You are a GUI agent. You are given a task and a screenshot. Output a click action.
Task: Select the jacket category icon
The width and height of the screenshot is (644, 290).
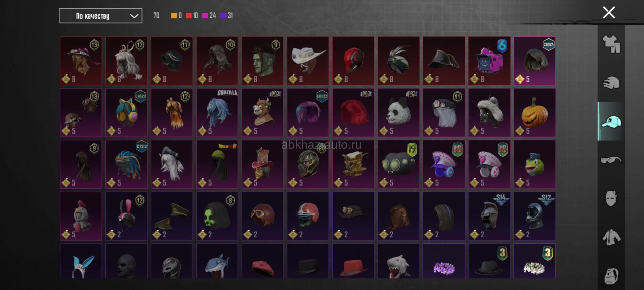click(x=611, y=237)
